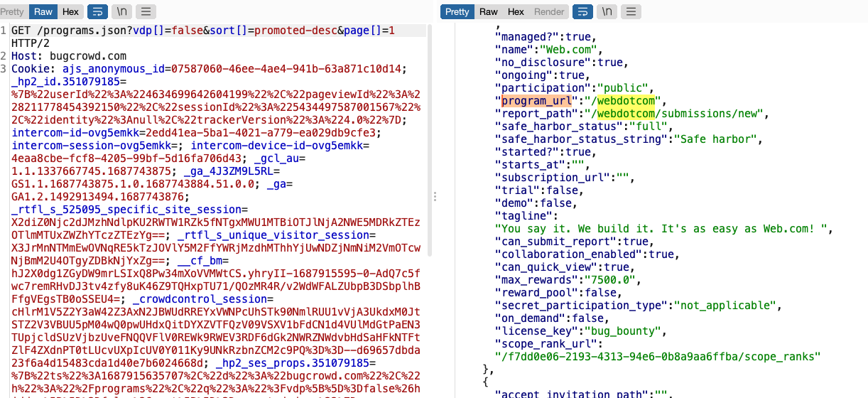Viewport: 868px width, 398px height.
Task: Click the "accept_invitation_path" line
Action: click(x=584, y=394)
